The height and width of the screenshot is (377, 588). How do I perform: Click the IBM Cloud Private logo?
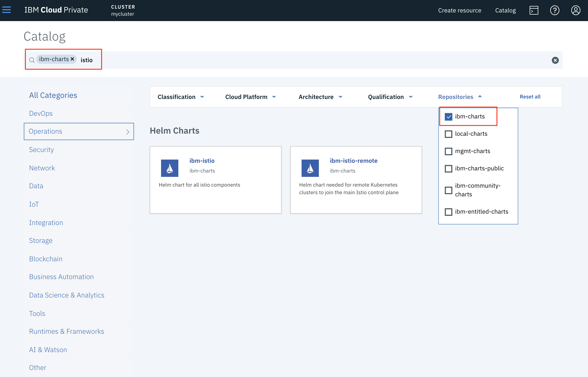56,10
